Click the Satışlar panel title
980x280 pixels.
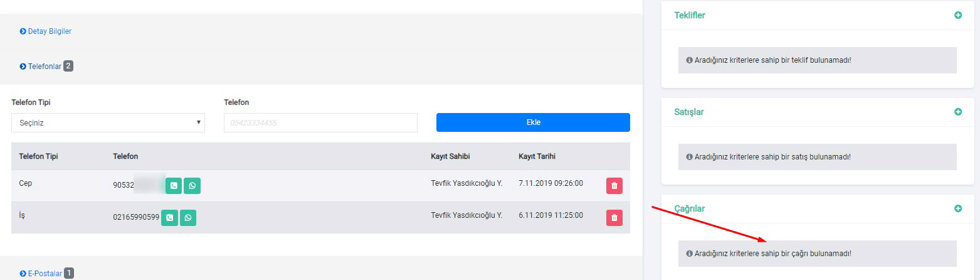click(x=688, y=112)
